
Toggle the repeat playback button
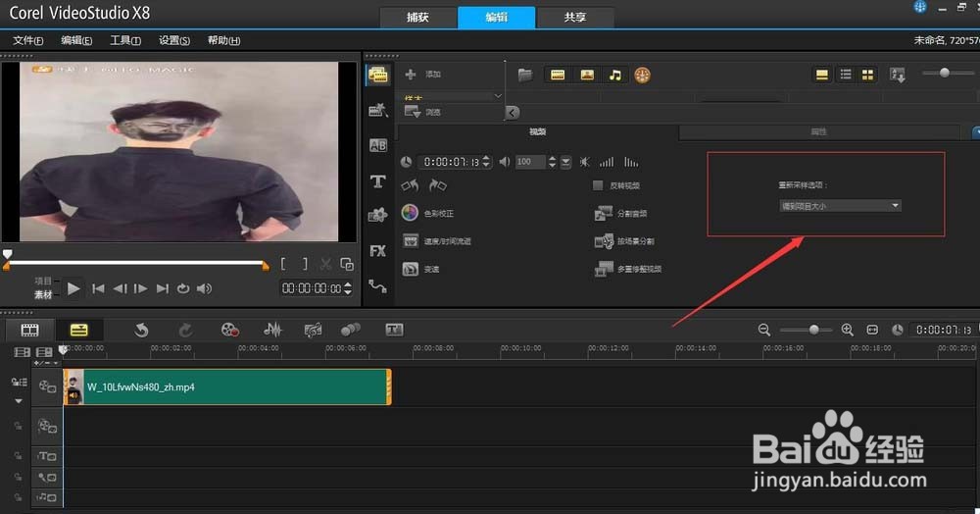point(183,288)
